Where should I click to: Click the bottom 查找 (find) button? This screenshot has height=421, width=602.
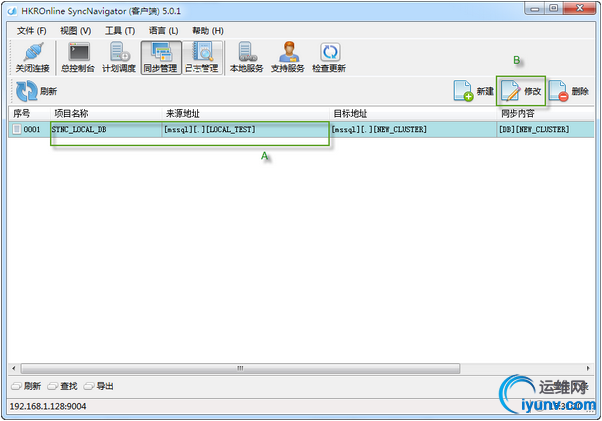click(x=63, y=386)
